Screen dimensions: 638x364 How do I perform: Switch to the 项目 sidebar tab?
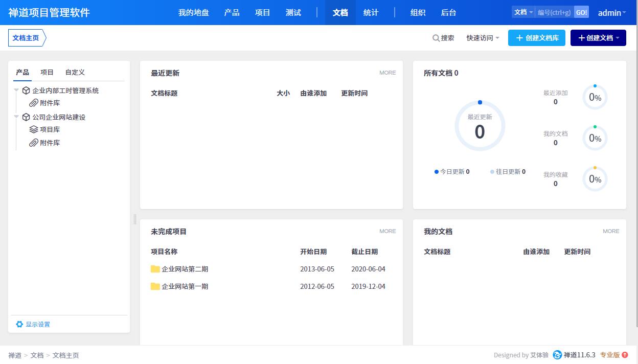click(47, 73)
